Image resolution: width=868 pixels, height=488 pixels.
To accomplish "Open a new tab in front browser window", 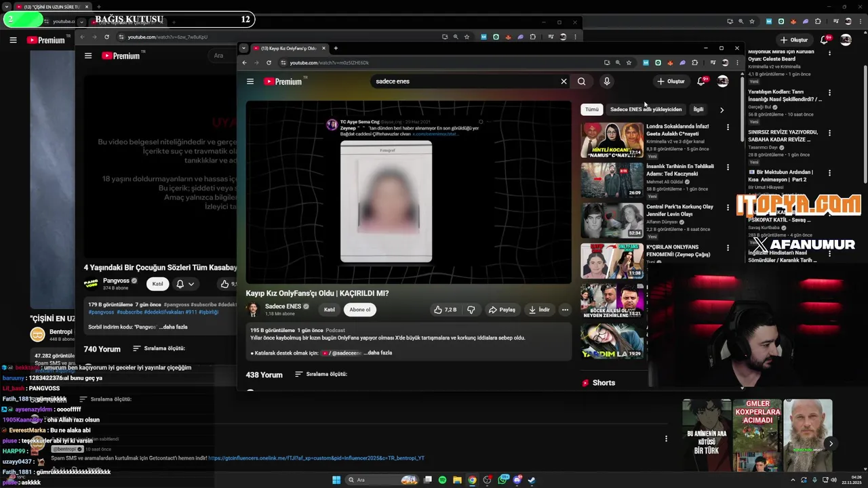I will (x=336, y=48).
